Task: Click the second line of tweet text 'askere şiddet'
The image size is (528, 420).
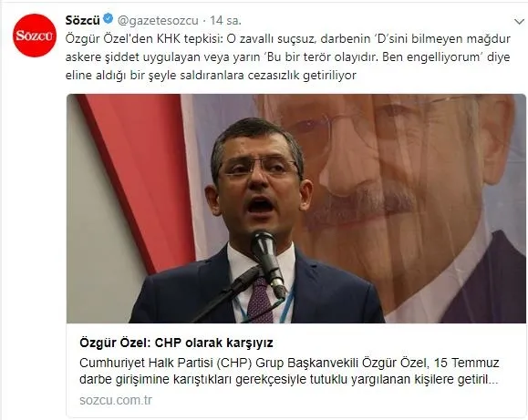Action: coord(287,56)
